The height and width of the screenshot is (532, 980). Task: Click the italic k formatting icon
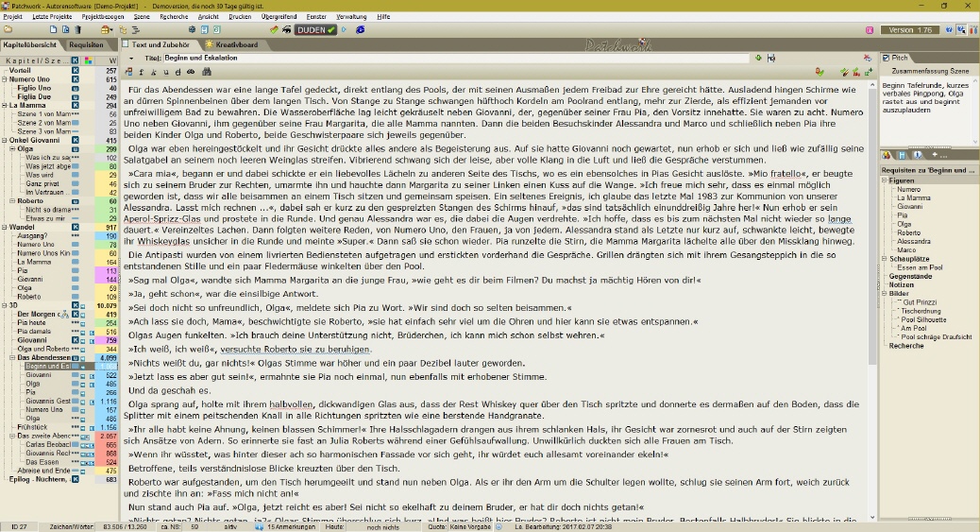pyautogui.click(x=154, y=72)
